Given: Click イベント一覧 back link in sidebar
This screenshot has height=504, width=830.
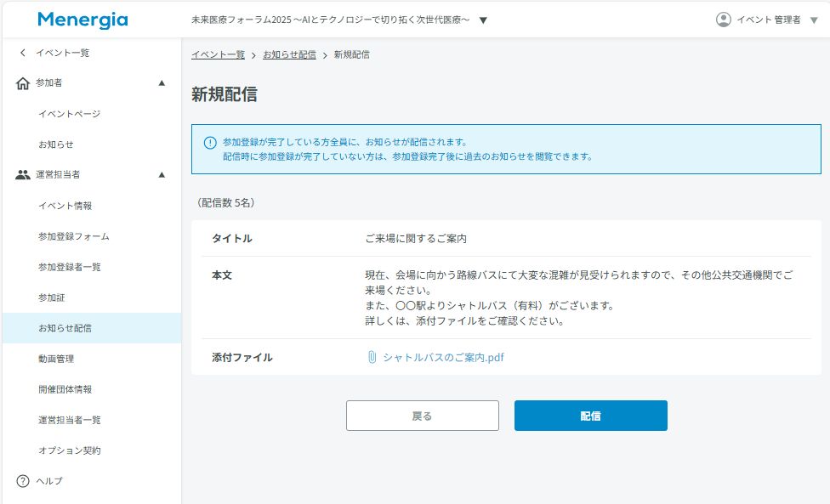Looking at the screenshot, I should coord(62,53).
